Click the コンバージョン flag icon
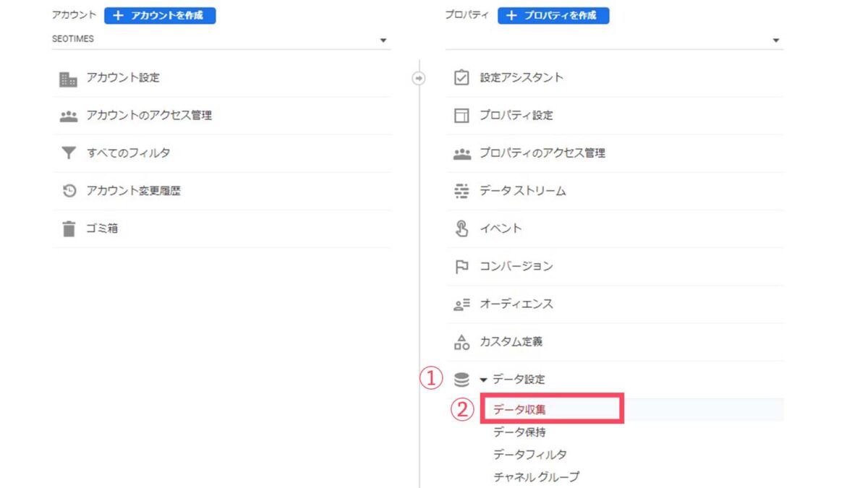 [461, 266]
